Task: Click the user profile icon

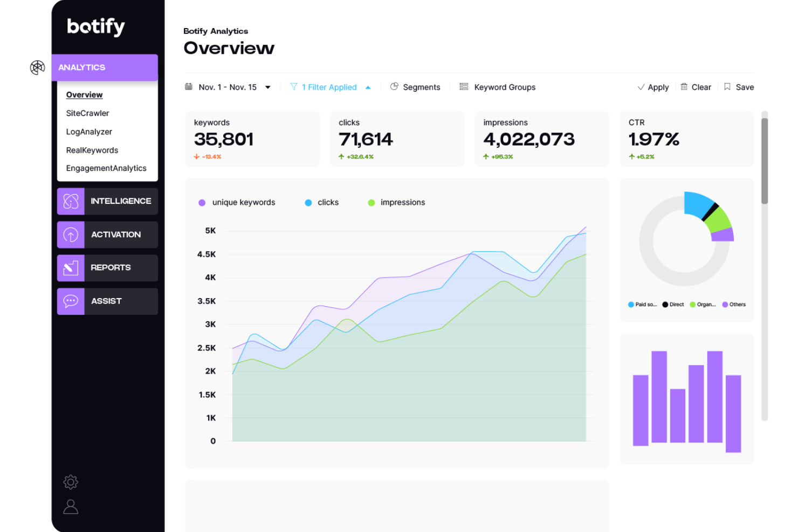Action: point(70,507)
